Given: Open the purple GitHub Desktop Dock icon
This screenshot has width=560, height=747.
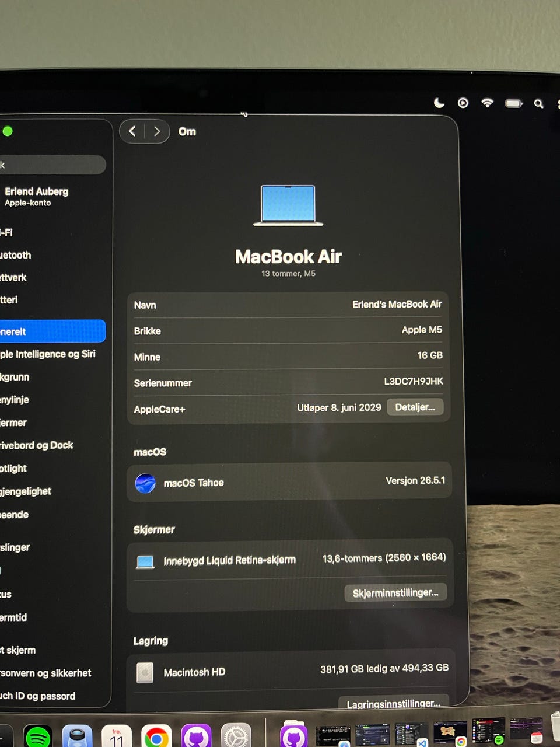Looking at the screenshot, I should tap(196, 736).
